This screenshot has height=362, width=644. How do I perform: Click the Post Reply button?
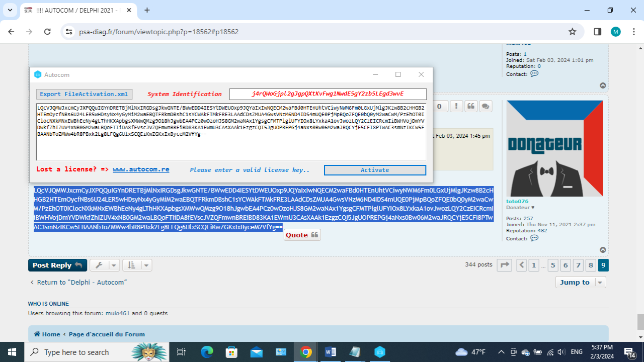tap(57, 265)
